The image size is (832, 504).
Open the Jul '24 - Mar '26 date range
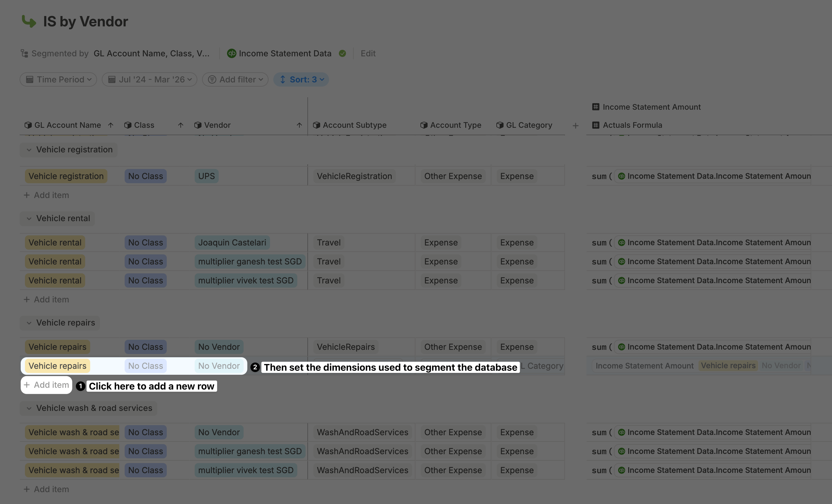pyautogui.click(x=150, y=80)
